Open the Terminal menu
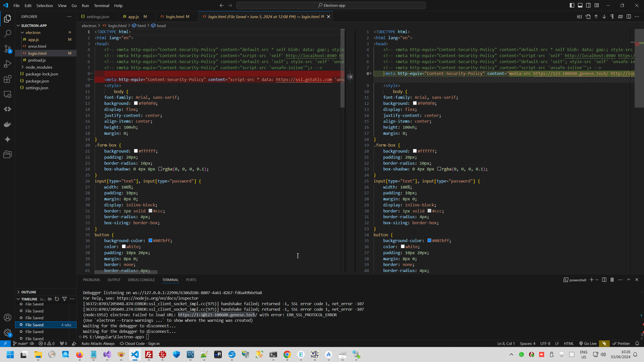Viewport: 644px width, 362px height. pyautogui.click(x=101, y=6)
